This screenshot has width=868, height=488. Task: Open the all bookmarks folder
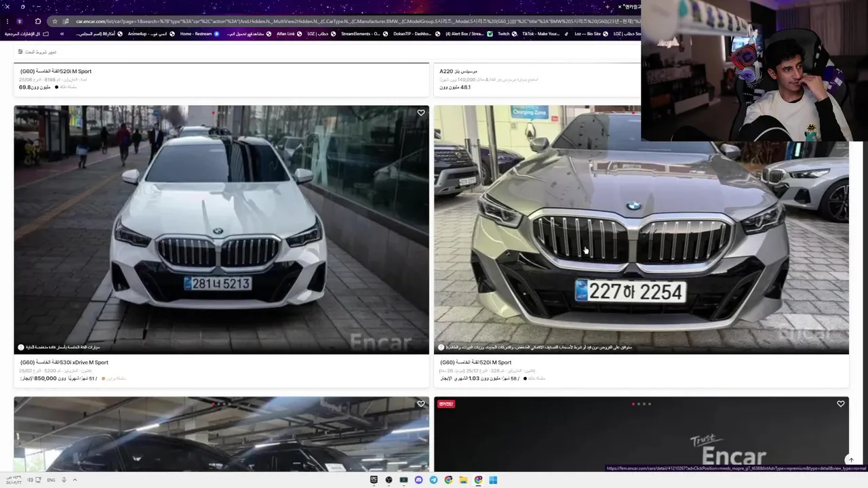point(27,34)
